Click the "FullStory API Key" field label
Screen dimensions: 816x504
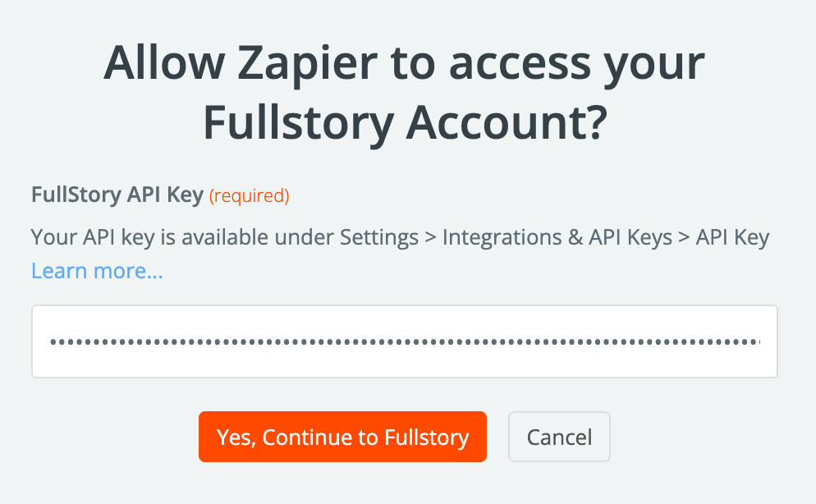(x=117, y=195)
